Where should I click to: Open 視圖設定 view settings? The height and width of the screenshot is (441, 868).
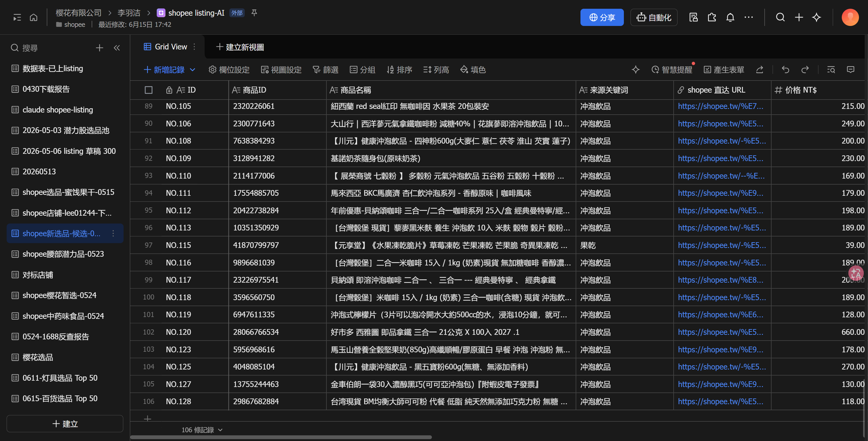[x=281, y=70]
